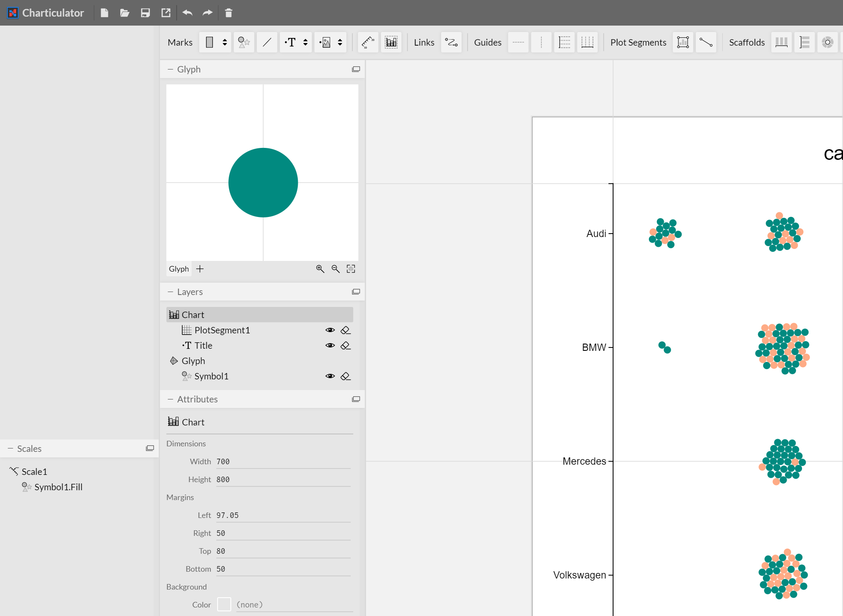The width and height of the screenshot is (843, 616).
Task: Insert a 2D region plot segment
Action: pyautogui.click(x=683, y=42)
